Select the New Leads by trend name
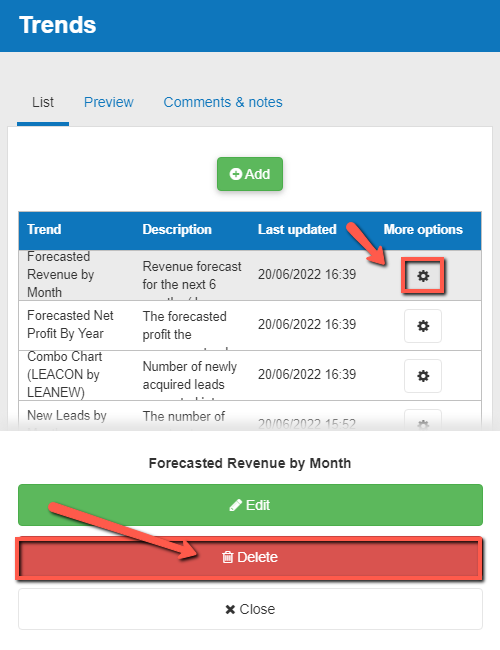 [67, 415]
